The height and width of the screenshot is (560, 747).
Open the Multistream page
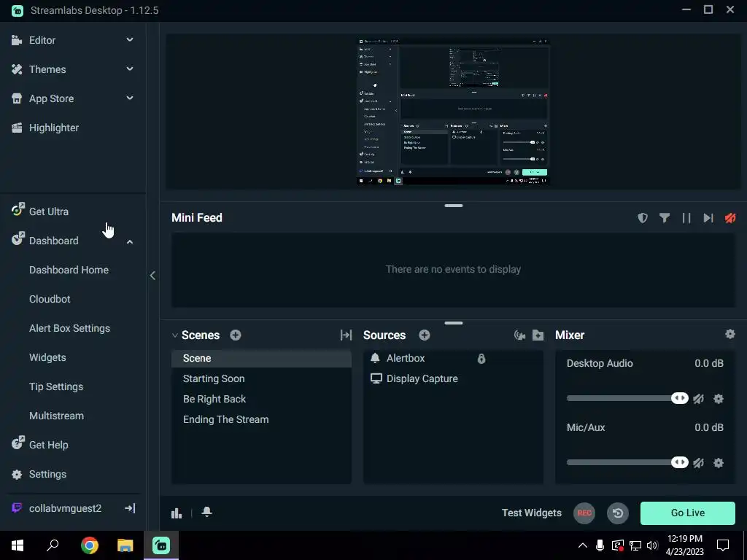pos(56,416)
